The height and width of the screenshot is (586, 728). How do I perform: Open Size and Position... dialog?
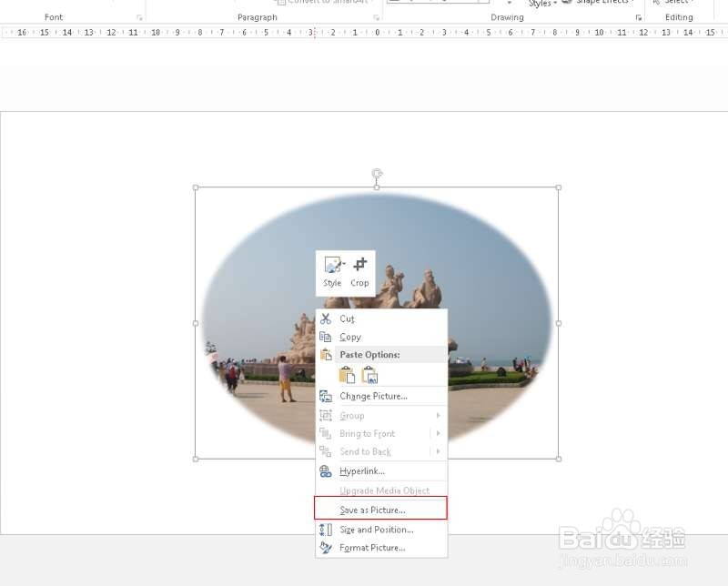381,530
